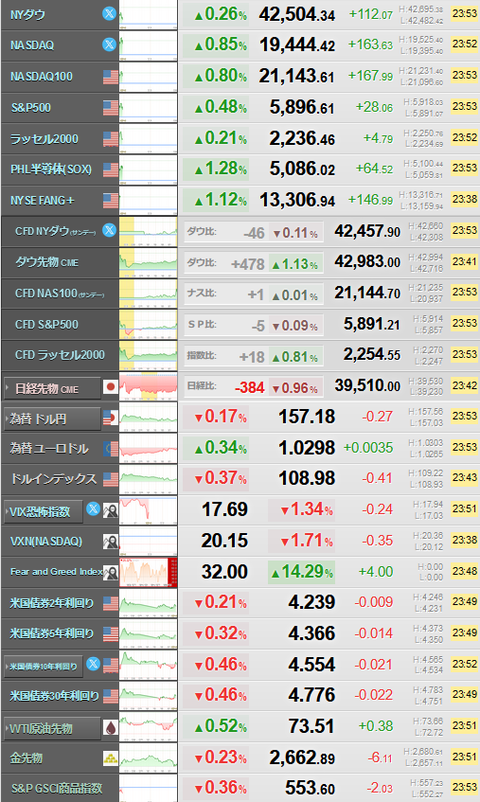Click the gold bars icon beside 金先物
Screen dimensions: 480x802
111,758
